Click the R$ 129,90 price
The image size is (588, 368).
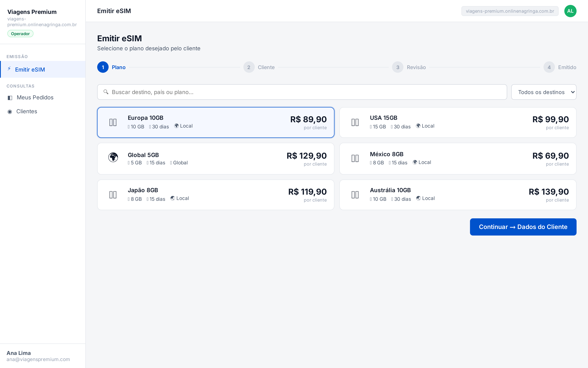[x=307, y=156]
